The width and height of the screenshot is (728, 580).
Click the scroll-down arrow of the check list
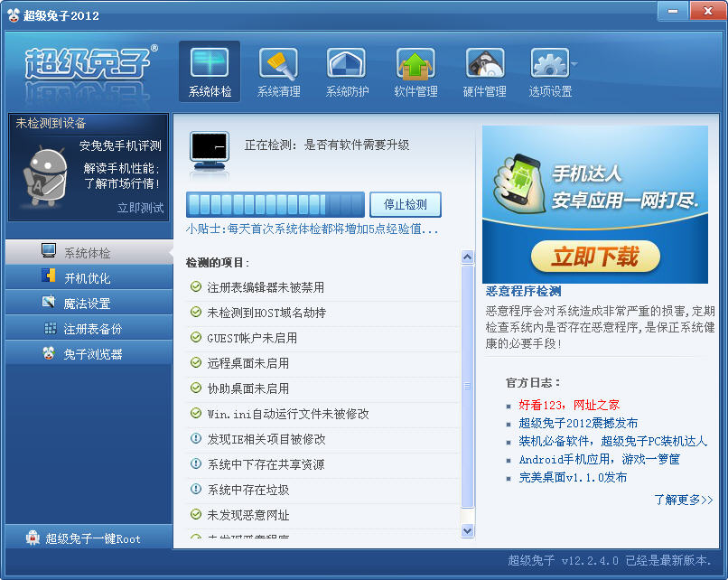[x=468, y=530]
